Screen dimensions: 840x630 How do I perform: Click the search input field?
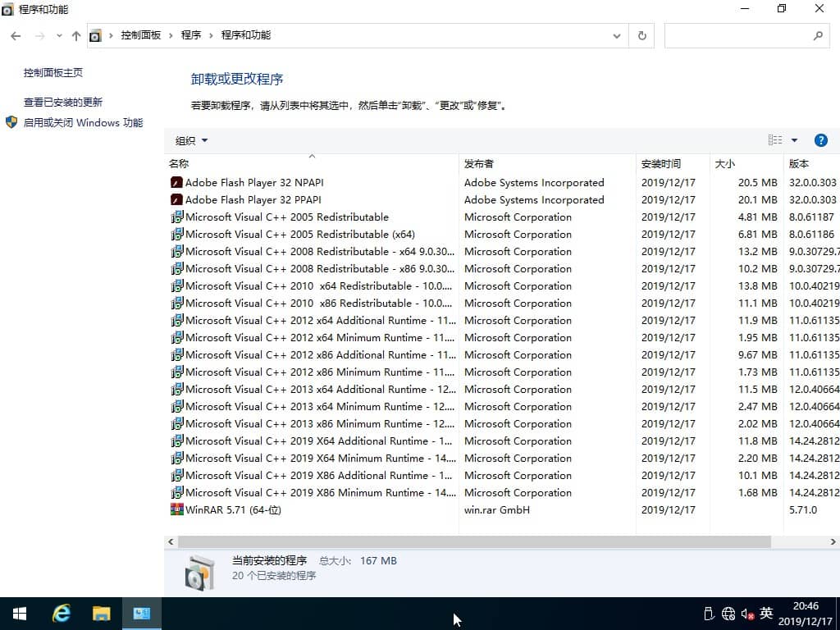tap(737, 36)
